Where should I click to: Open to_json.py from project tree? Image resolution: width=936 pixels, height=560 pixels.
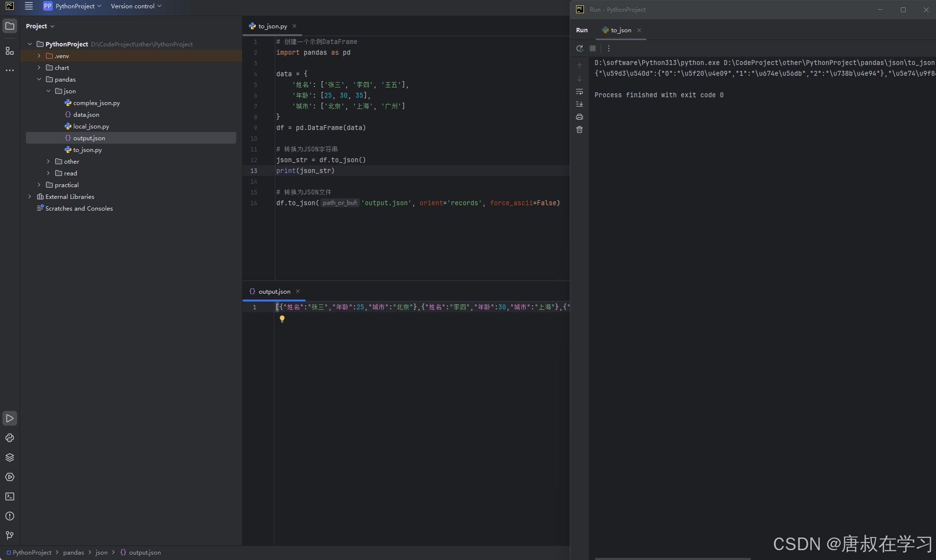coord(88,150)
